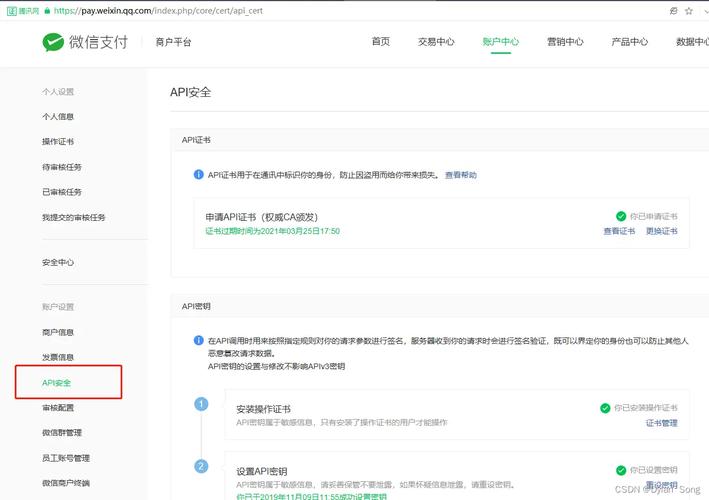Open 安全中心 in the left sidebar
This screenshot has height=500, width=709.
coord(58,262)
